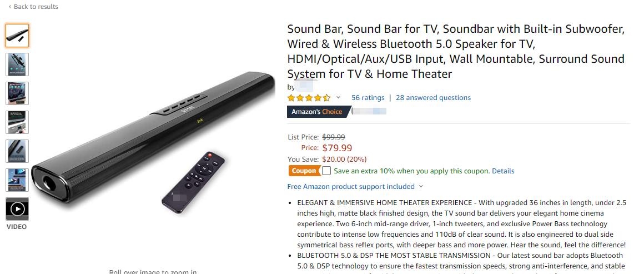Image resolution: width=644 pixels, height=274 pixels.
Task: Click the Sound Bar product title
Action: [x=455, y=51]
